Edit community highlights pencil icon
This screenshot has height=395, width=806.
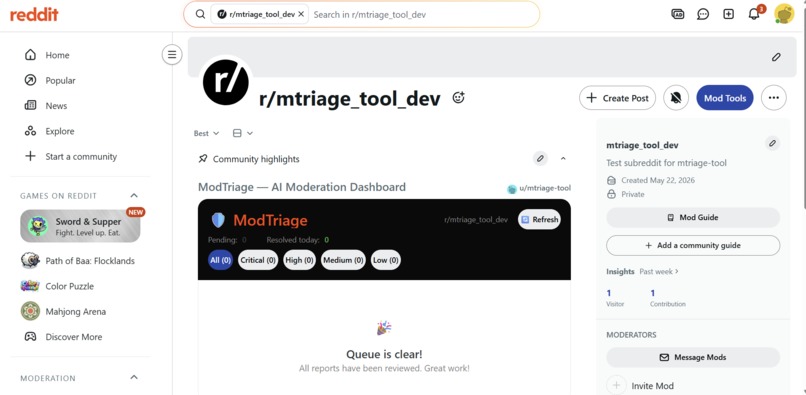540,158
